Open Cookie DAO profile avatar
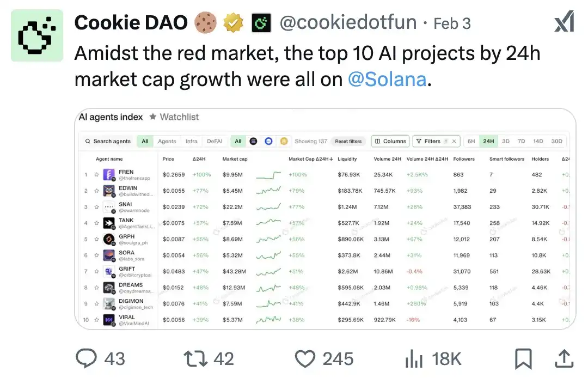 [x=37, y=35]
